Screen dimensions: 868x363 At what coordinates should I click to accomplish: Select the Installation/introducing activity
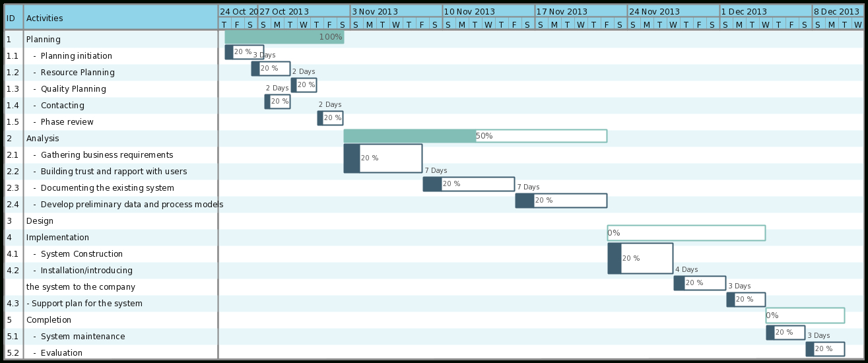[x=86, y=271]
